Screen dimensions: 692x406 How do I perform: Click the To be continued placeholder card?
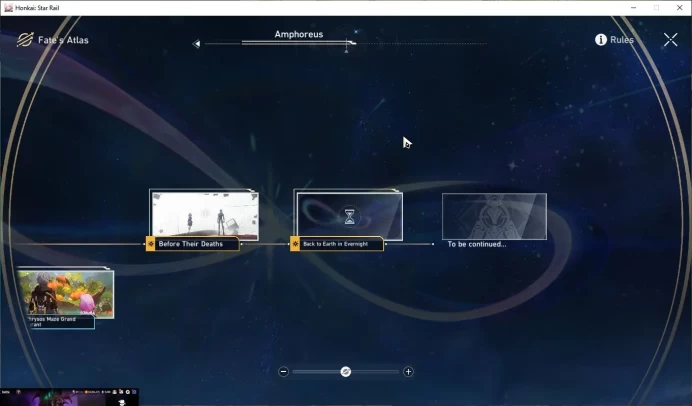coord(494,216)
